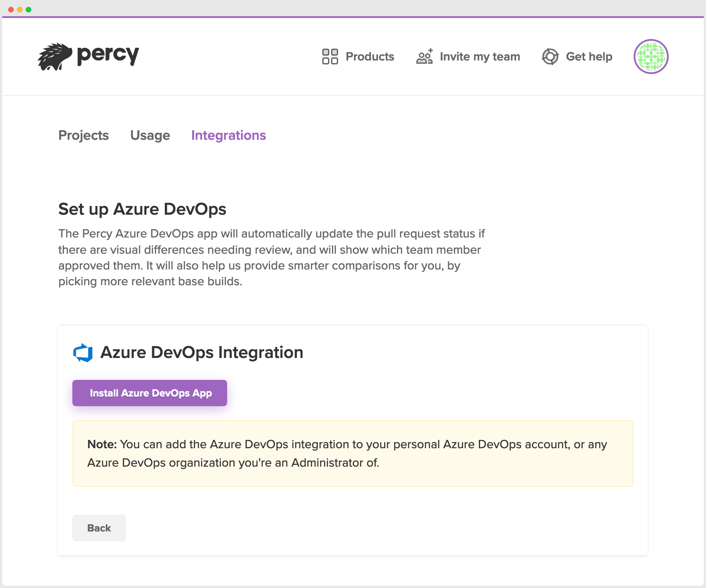This screenshot has height=588, width=706.
Task: Switch to the Usage tab
Action: click(x=150, y=135)
